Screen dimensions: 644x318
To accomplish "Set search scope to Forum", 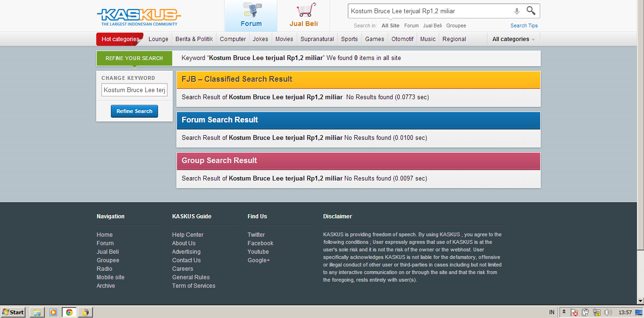I will [411, 26].
